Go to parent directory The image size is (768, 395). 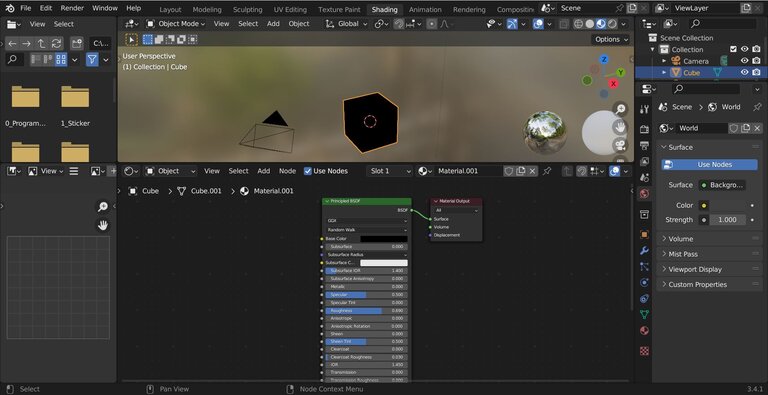[x=41, y=44]
